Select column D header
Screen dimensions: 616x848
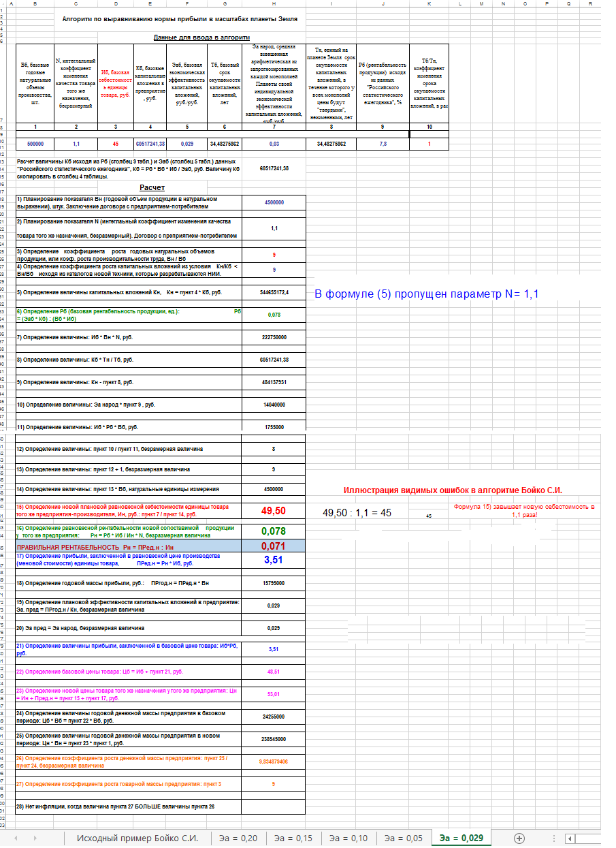[114, 3]
